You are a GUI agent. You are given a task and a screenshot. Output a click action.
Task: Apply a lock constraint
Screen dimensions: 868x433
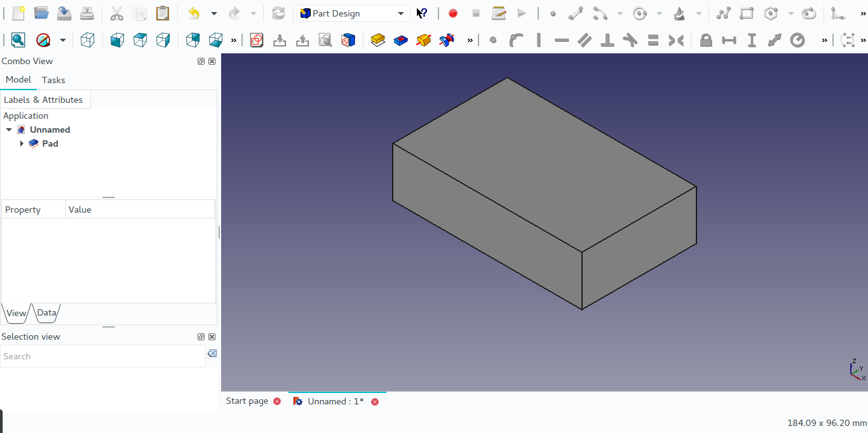[x=705, y=40]
